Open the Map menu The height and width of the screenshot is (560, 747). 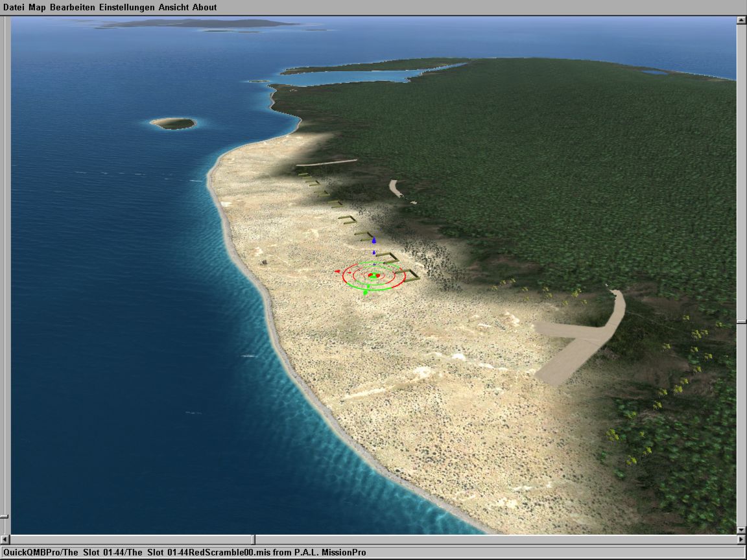37,7
